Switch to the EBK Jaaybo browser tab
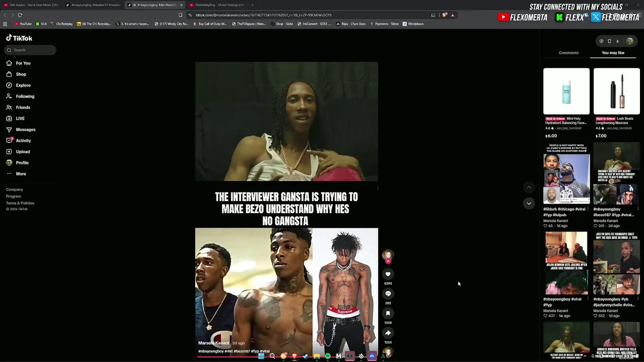Viewport: 644px width, 362px height. (x=31, y=5)
